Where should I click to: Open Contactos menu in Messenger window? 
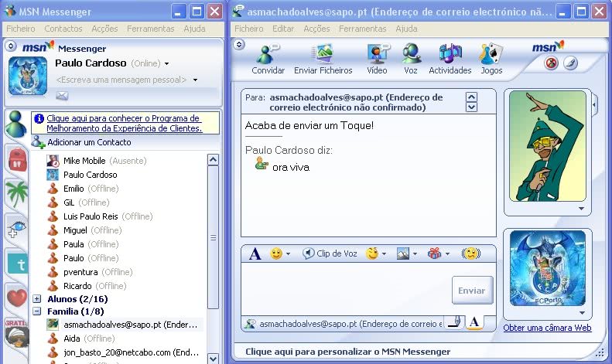click(x=63, y=29)
